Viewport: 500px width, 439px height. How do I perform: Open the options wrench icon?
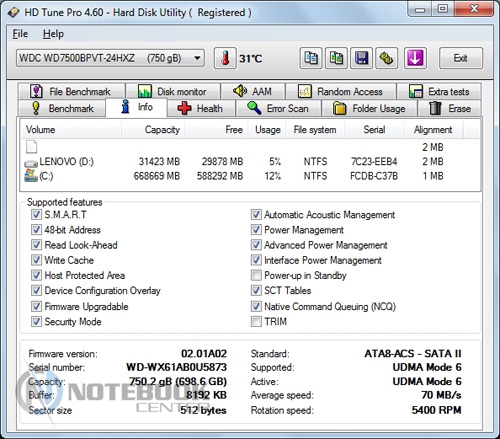pyautogui.click(x=387, y=58)
